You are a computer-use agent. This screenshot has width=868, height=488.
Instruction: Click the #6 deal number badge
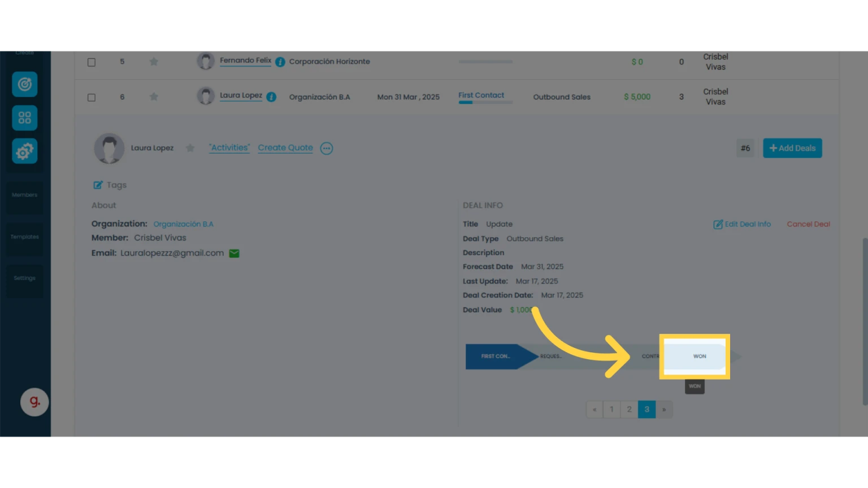coord(745,148)
